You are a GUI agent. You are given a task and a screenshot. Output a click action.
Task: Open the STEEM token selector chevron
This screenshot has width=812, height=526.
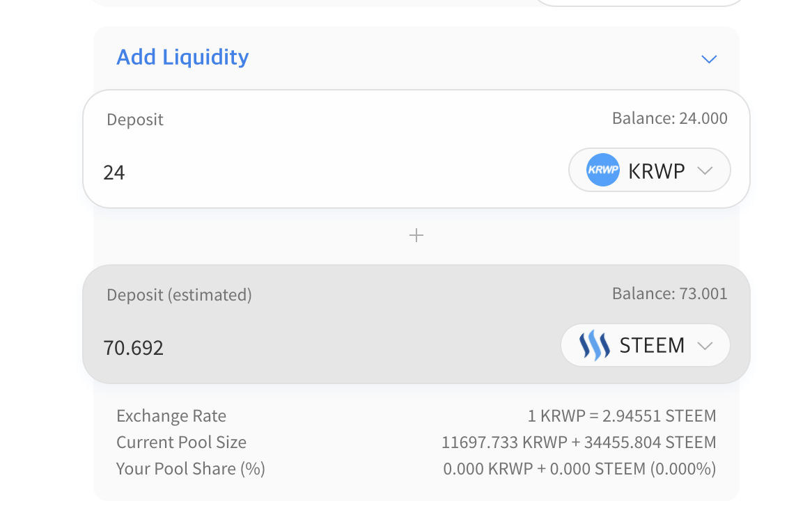click(x=705, y=346)
